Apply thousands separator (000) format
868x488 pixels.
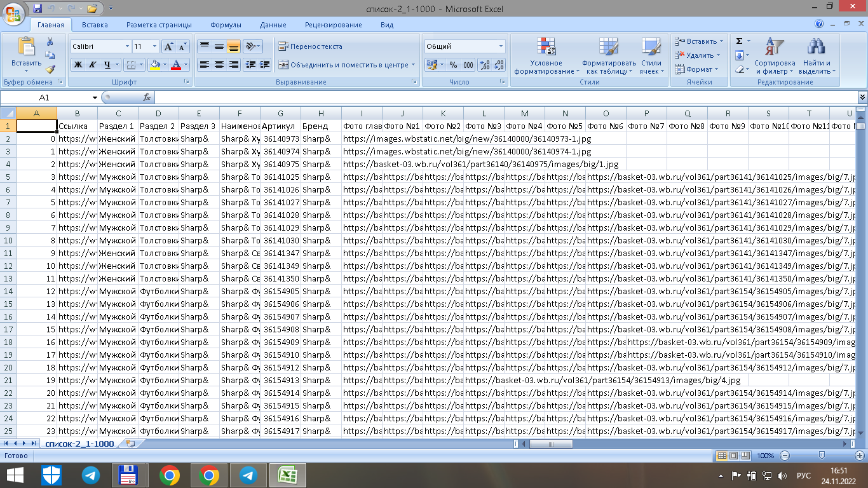(468, 65)
